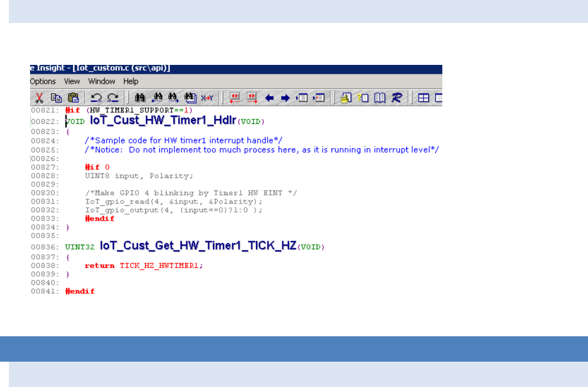Click the HW_TIMER1_SUPPORT==1 preprocessor line
This screenshot has height=387, width=588.
129,110
